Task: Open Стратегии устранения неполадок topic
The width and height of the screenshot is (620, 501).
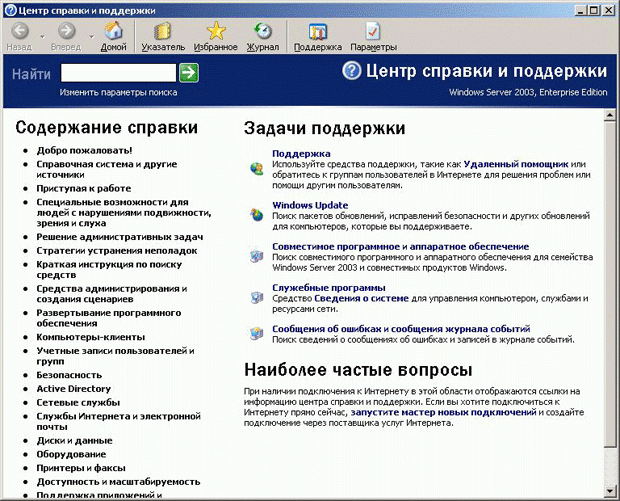Action: (117, 251)
